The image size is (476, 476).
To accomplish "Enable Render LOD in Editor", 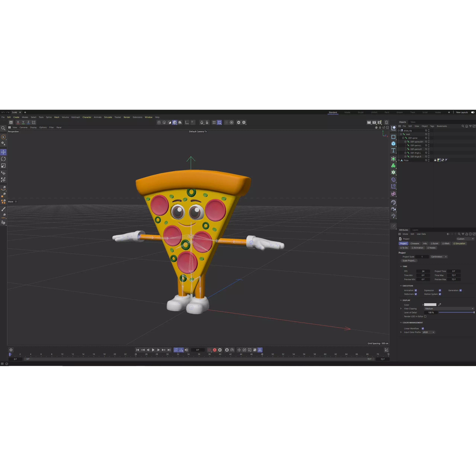I will (425, 316).
